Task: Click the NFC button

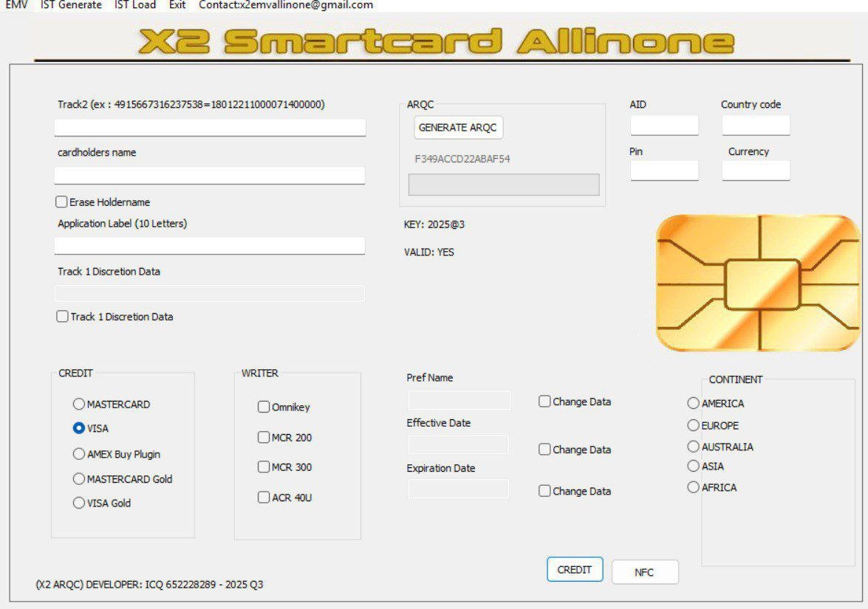Action: [x=644, y=572]
